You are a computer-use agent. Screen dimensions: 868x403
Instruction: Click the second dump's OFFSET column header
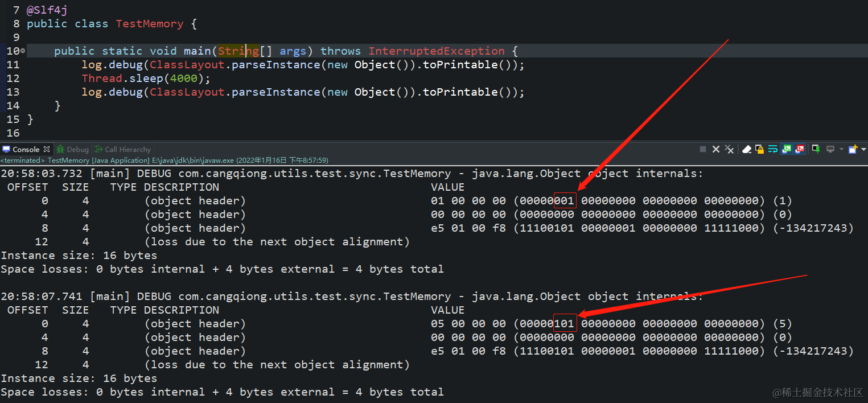[x=28, y=310]
